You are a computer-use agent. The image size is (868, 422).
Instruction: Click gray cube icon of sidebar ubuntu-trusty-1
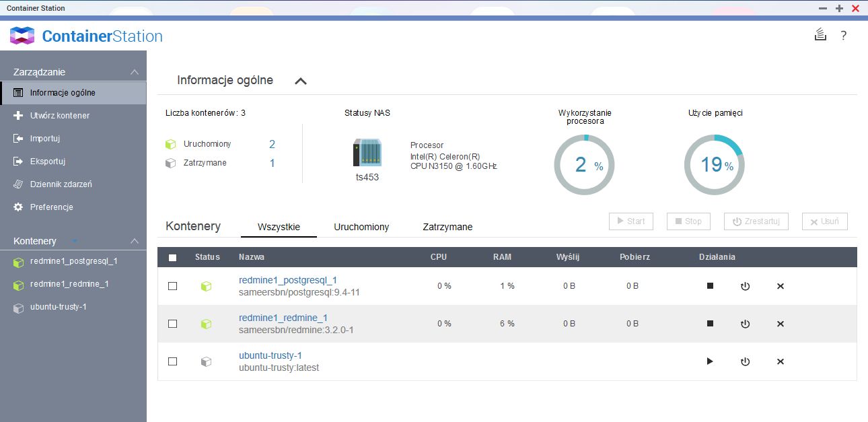[18, 308]
